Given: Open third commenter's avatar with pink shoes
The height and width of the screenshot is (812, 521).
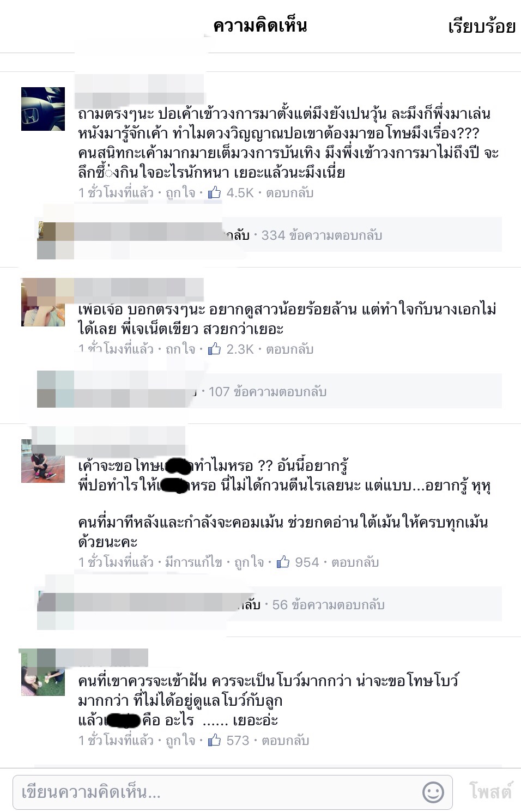Looking at the screenshot, I should click(x=43, y=461).
